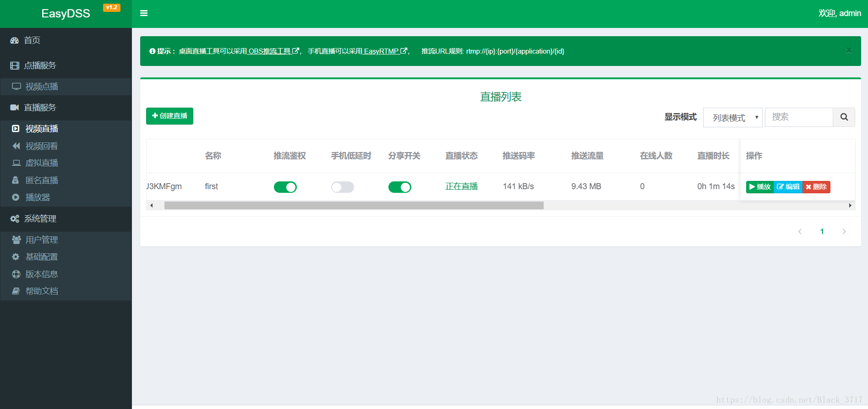The width and height of the screenshot is (868, 409).
Task: Open 用户管理 in the sidebar
Action: 66,240
